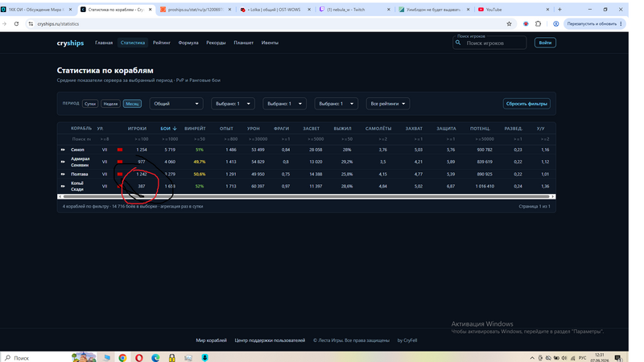644x362 pixels.
Task: Open Opera from the Windows taskbar
Action: tap(139, 358)
